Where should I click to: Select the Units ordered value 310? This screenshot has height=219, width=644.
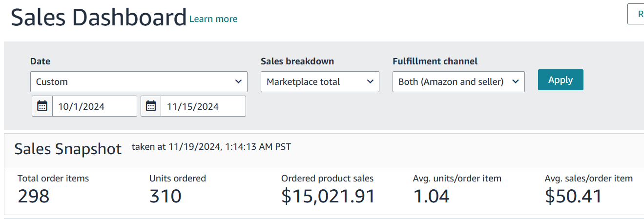(166, 196)
